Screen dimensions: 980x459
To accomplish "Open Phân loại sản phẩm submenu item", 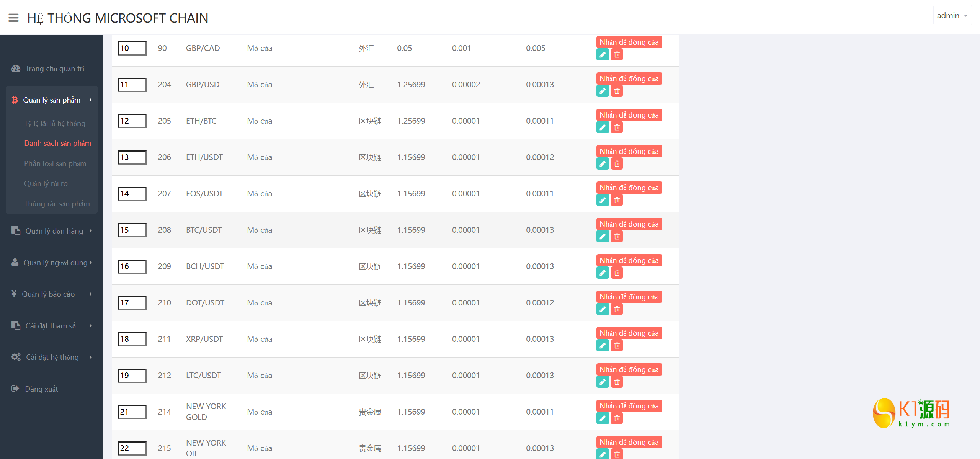I will point(55,163).
